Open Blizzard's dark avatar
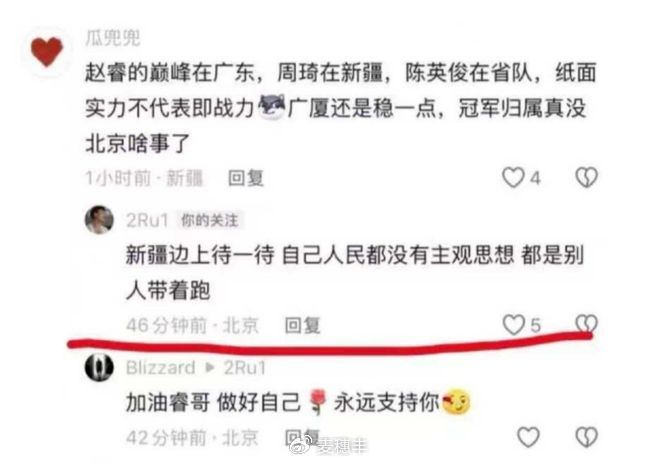 (99, 367)
